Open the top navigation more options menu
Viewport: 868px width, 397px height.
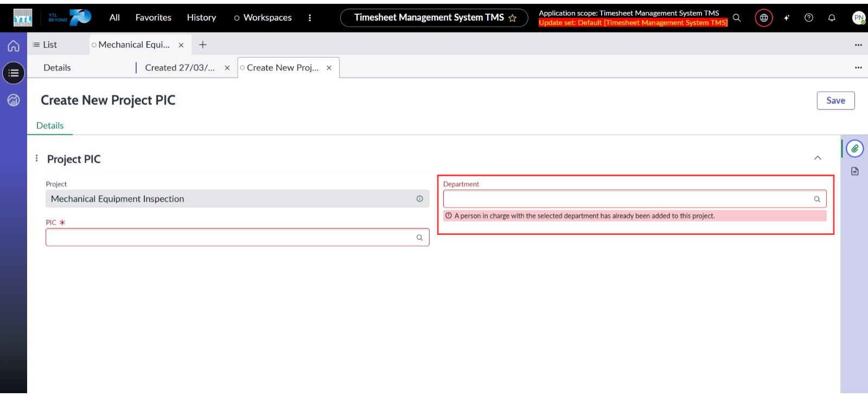(x=310, y=18)
